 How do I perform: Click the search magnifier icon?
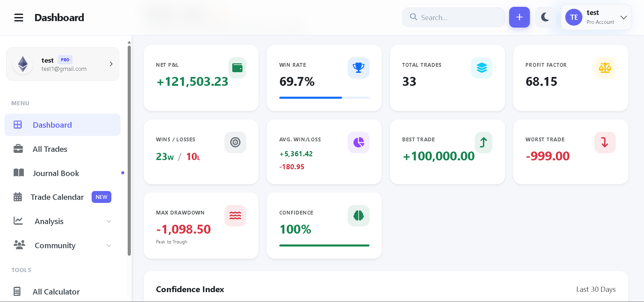point(413,17)
